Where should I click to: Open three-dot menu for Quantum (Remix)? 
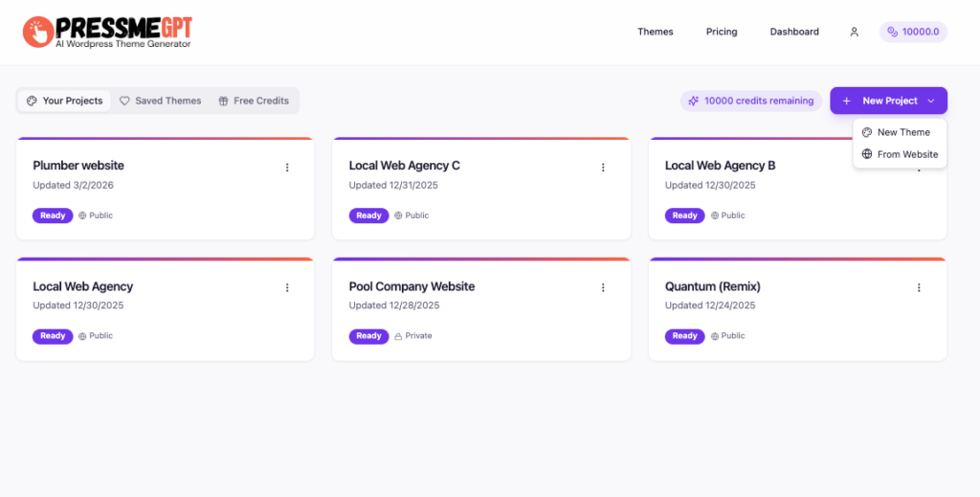[x=919, y=287]
